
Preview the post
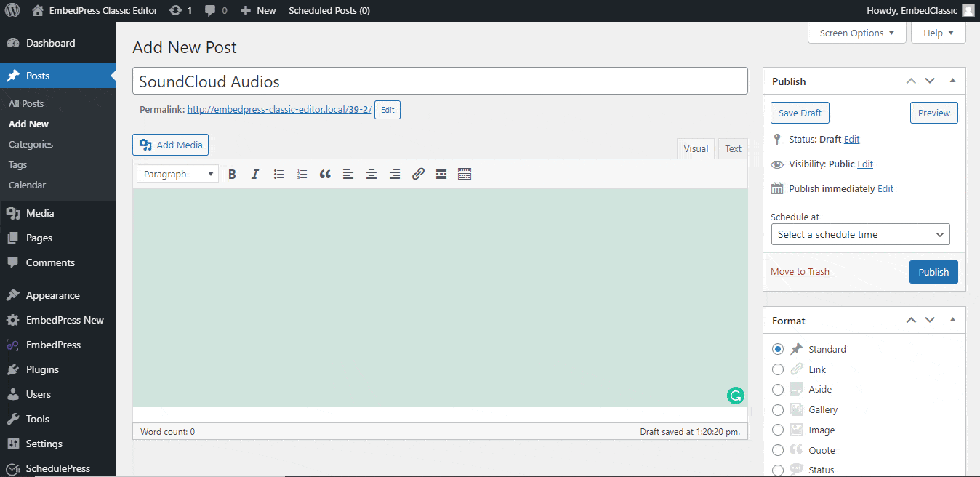[934, 113]
